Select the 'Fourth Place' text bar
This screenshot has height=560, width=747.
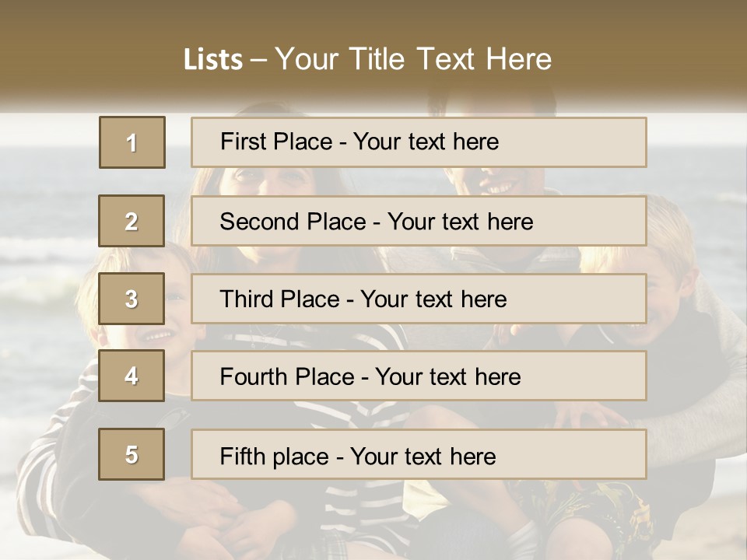tap(419, 376)
